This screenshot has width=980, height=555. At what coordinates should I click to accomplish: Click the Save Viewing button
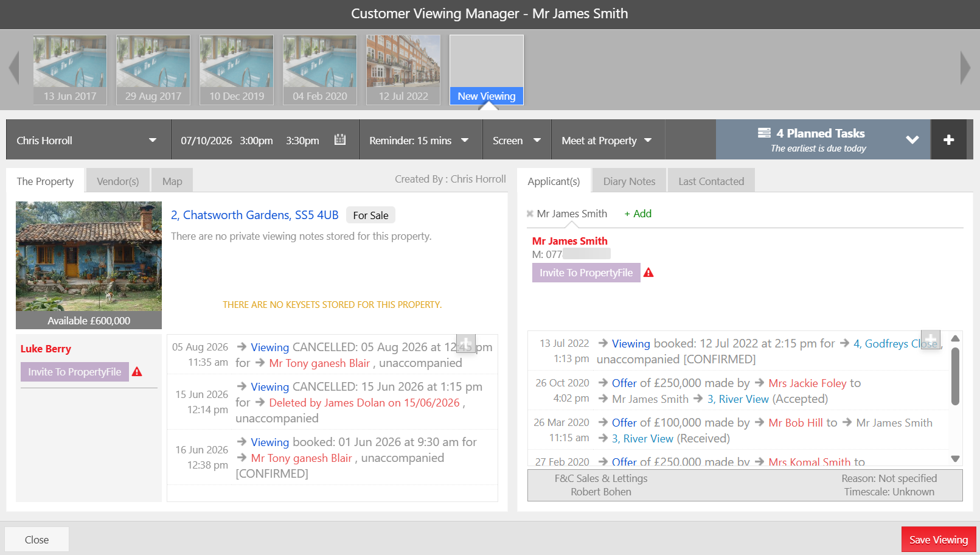(939, 540)
